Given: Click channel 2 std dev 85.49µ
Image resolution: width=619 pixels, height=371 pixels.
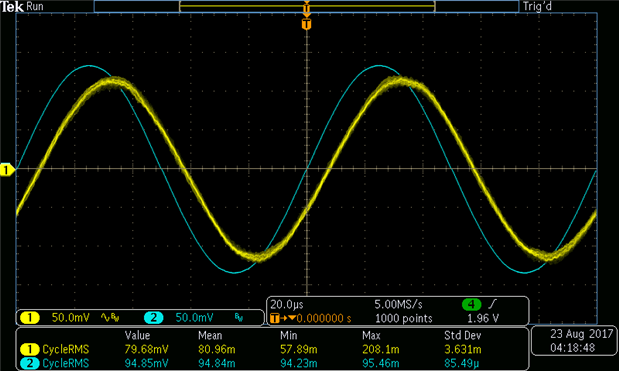Looking at the screenshot, I should click(462, 363).
